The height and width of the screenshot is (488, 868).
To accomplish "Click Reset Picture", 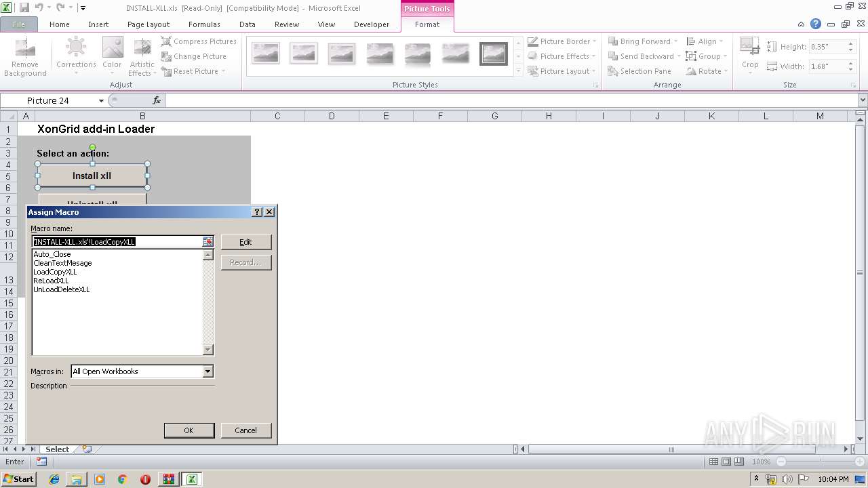I will [x=193, y=71].
